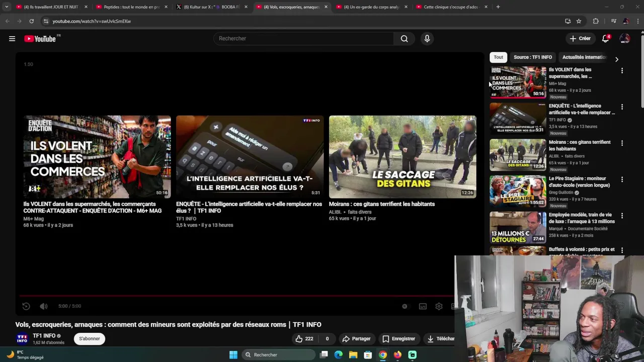Viewport: 644px width, 362px height.
Task: Open the YouTube hamburger guide menu
Action: [12, 39]
